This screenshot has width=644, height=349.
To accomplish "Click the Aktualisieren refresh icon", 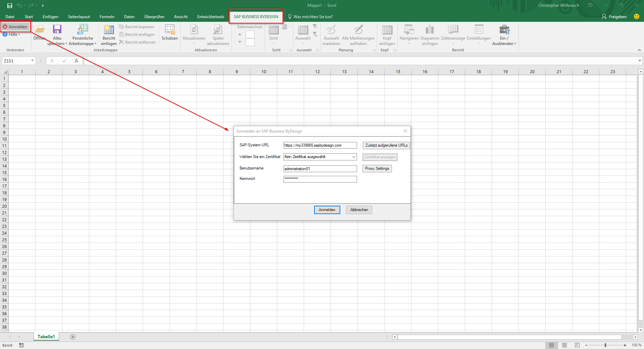I will pos(194,30).
